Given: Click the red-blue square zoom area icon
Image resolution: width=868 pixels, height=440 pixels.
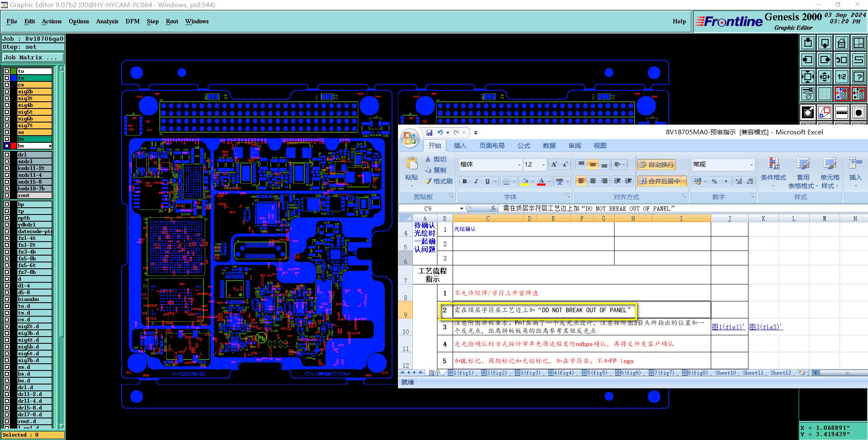Looking at the screenshot, I should [x=825, y=112].
